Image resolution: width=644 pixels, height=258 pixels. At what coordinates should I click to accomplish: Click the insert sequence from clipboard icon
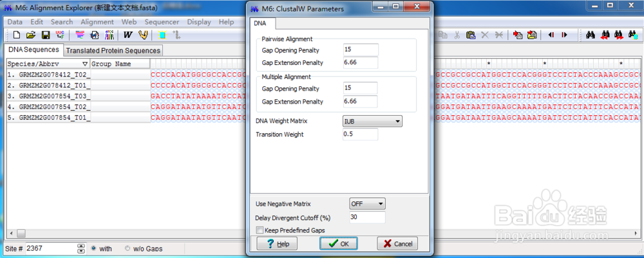click(518, 35)
